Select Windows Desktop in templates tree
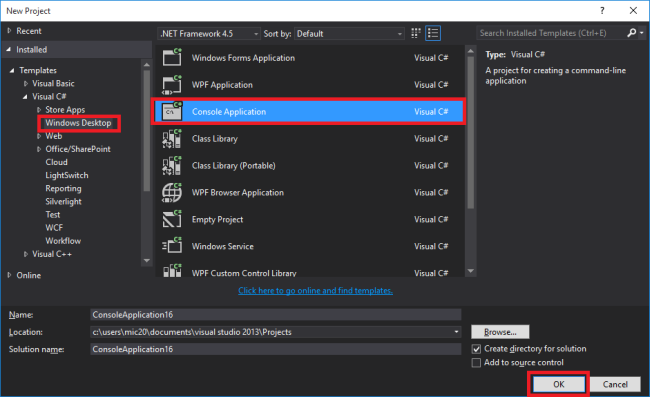The width and height of the screenshot is (650, 397). point(78,123)
